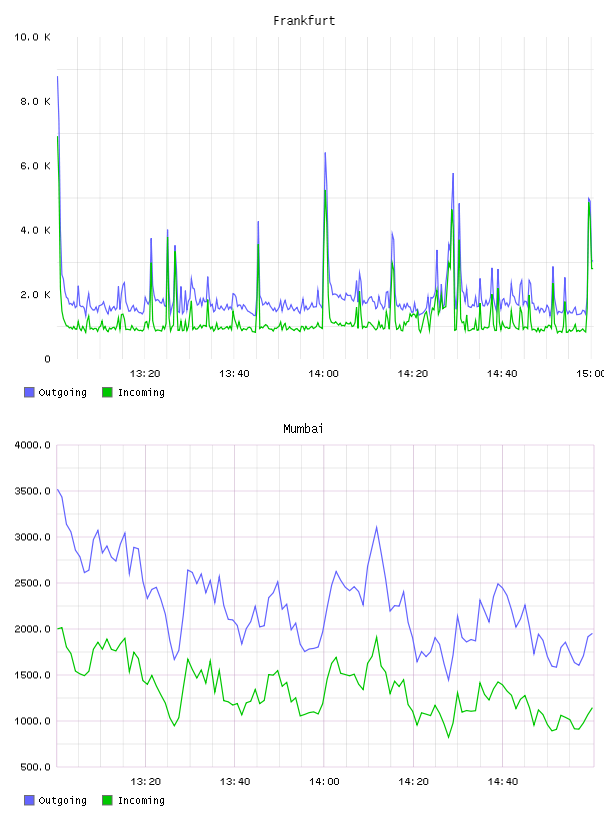Click the 14:00 time label in Mumbai chart
Image resolution: width=608 pixels, height=816 pixels.
(x=324, y=782)
